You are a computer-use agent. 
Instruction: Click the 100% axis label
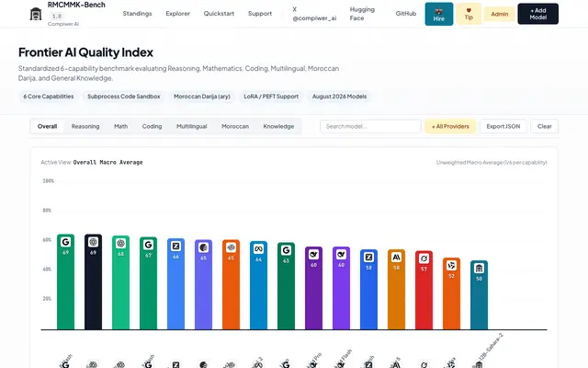48,181
